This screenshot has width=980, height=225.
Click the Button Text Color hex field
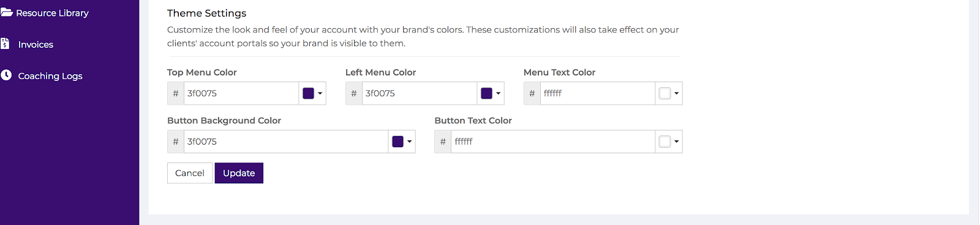553,142
